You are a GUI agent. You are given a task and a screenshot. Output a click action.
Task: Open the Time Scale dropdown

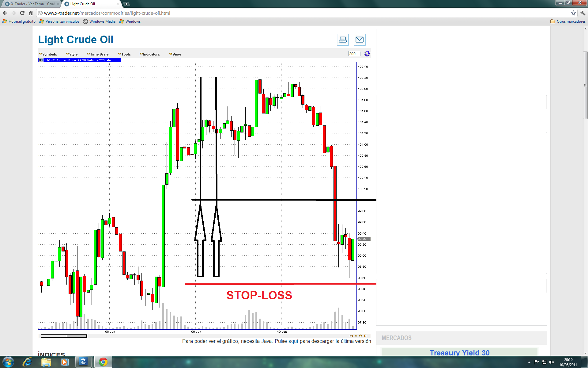click(x=98, y=54)
